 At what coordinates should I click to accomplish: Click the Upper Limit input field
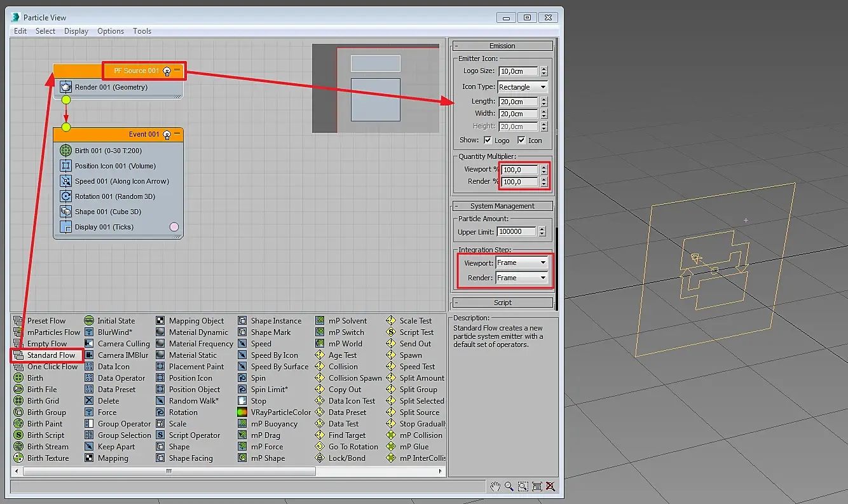point(516,232)
